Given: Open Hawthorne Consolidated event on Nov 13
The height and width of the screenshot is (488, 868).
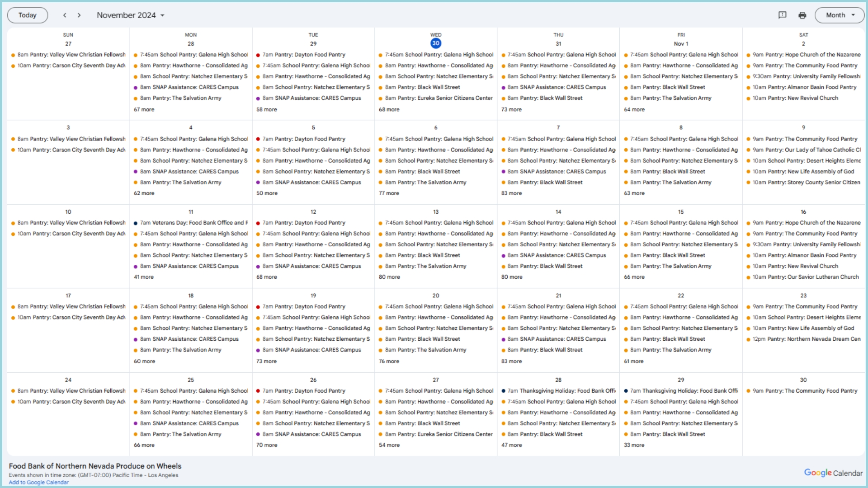Looking at the screenshot, I should [x=436, y=234].
